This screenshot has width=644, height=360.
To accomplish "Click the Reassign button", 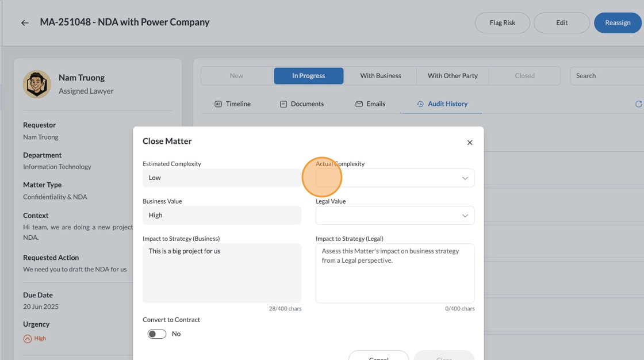I will click(618, 23).
